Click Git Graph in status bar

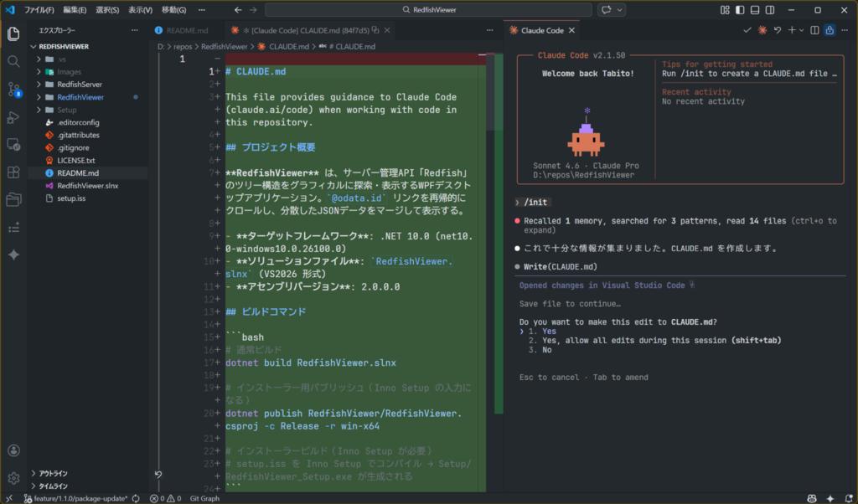click(204, 498)
